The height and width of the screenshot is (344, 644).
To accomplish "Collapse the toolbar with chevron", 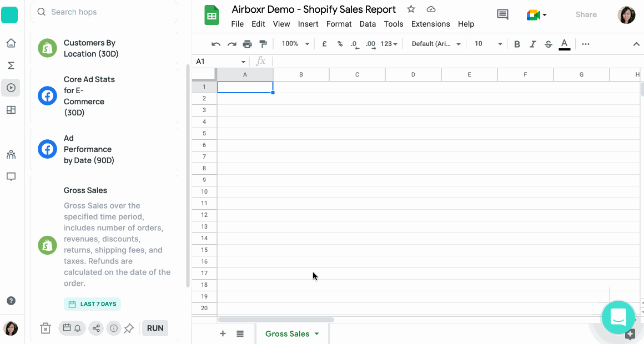I will [636, 44].
